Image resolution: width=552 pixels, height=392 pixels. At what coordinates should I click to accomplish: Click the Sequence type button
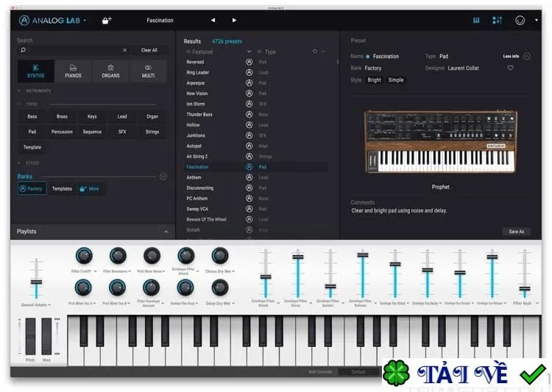click(92, 132)
